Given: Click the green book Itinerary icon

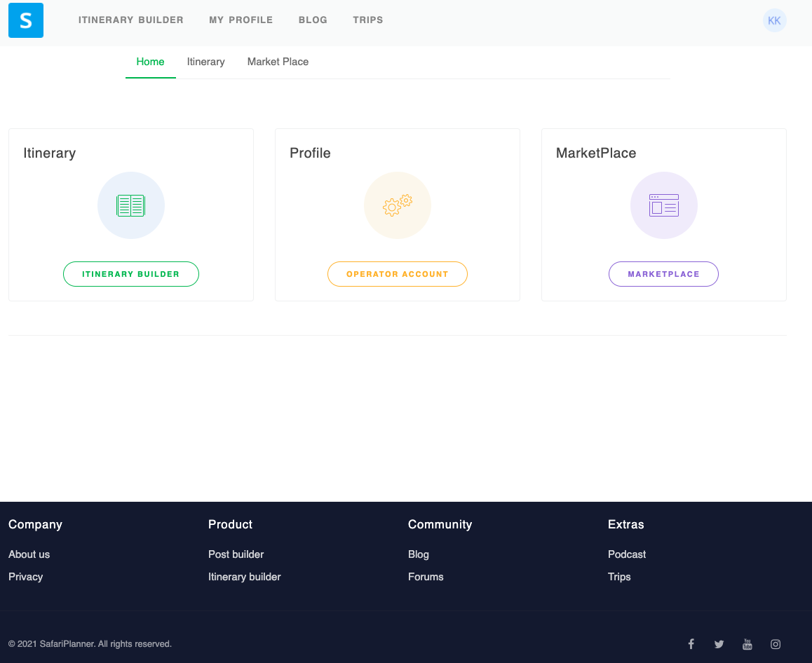Looking at the screenshot, I should click(131, 205).
